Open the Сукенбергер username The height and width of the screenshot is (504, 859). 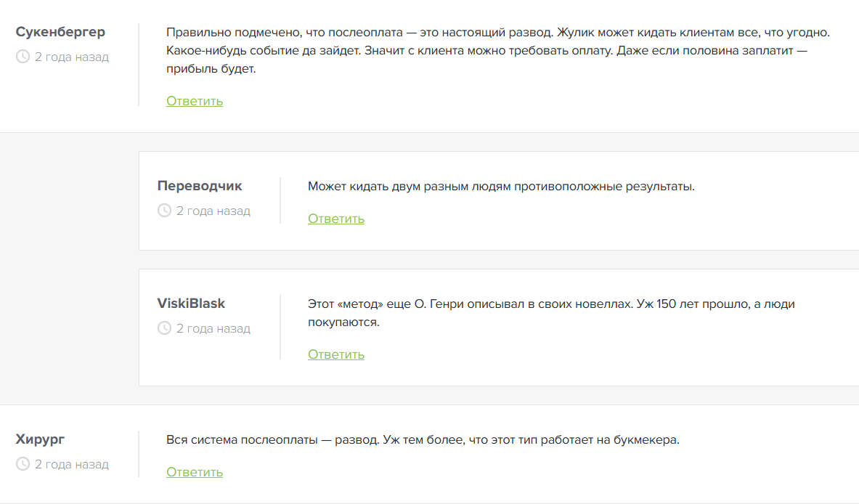[x=60, y=32]
